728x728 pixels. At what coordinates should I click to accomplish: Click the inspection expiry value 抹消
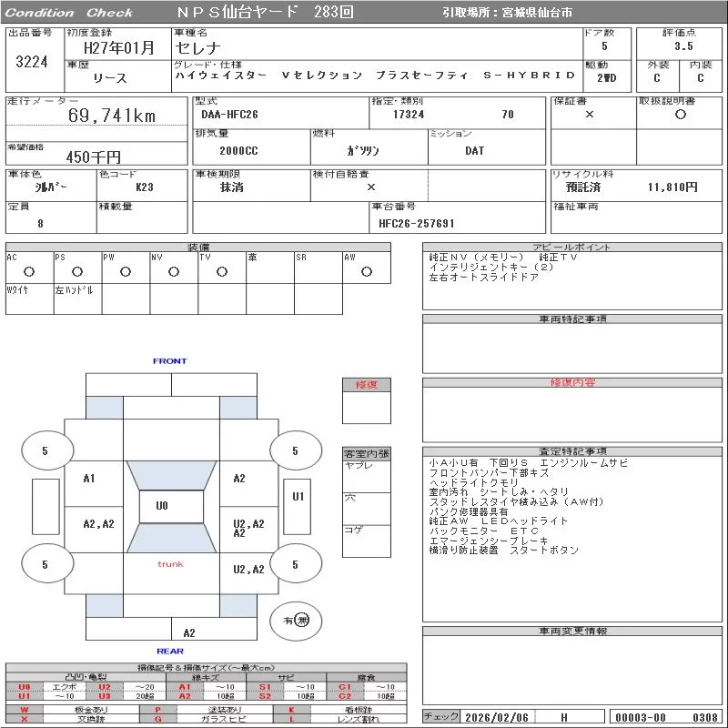click(231, 187)
